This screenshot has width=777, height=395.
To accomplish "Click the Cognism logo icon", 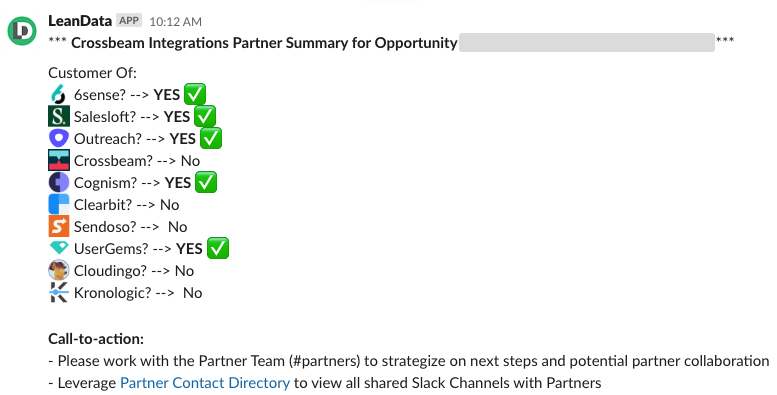I will pyautogui.click(x=58, y=182).
